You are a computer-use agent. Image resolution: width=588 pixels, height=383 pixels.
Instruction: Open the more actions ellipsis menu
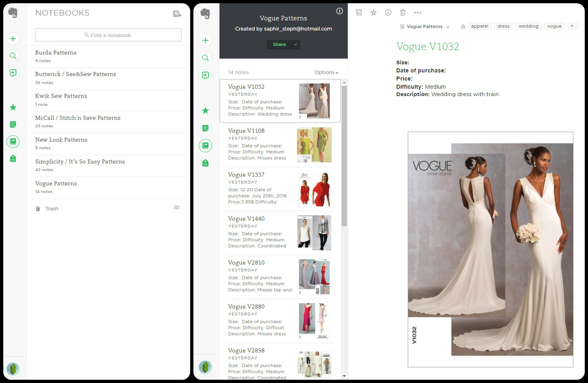click(x=417, y=13)
